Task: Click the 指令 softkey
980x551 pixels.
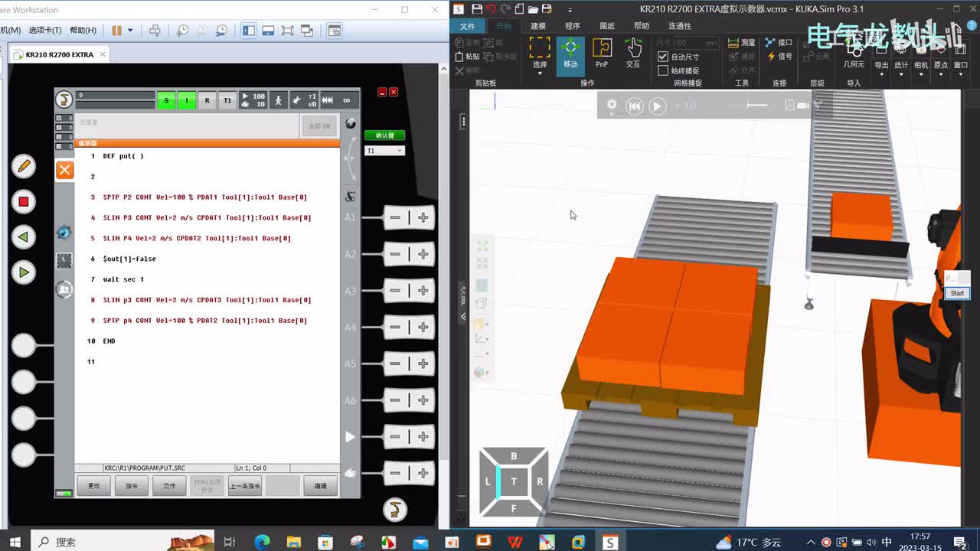Action: (x=132, y=485)
